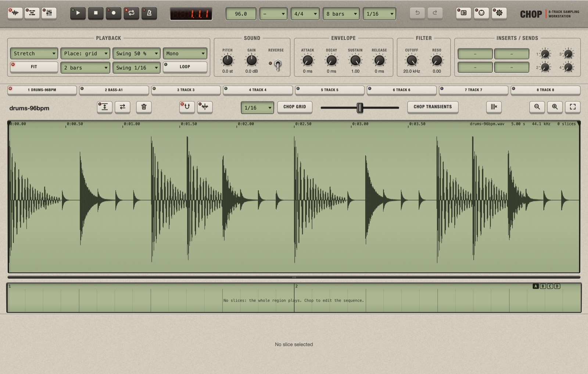The height and width of the screenshot is (374, 588).
Task: Select the 3 TRACK 3 tab
Action: (186, 90)
